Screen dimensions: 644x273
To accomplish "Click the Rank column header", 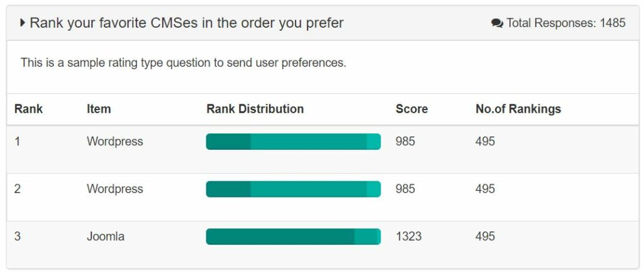I will (x=28, y=109).
